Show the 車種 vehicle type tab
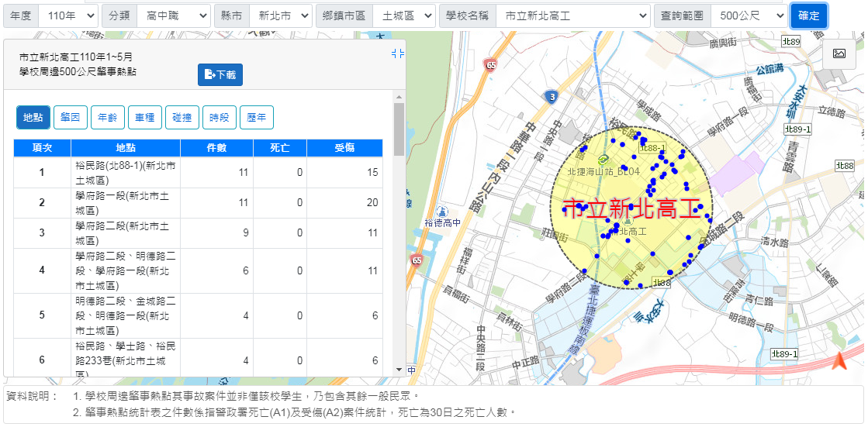 [144, 118]
